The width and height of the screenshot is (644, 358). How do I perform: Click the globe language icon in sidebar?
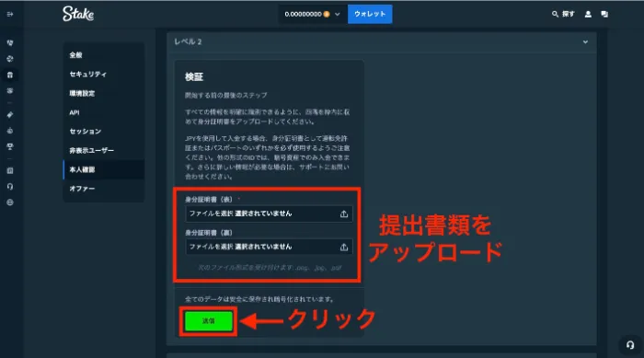coord(10,202)
